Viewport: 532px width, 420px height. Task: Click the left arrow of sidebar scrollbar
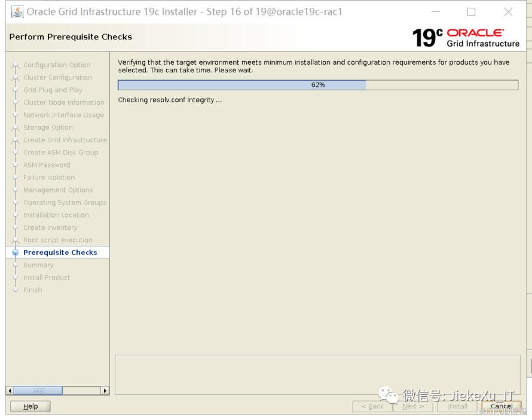pos(10,391)
